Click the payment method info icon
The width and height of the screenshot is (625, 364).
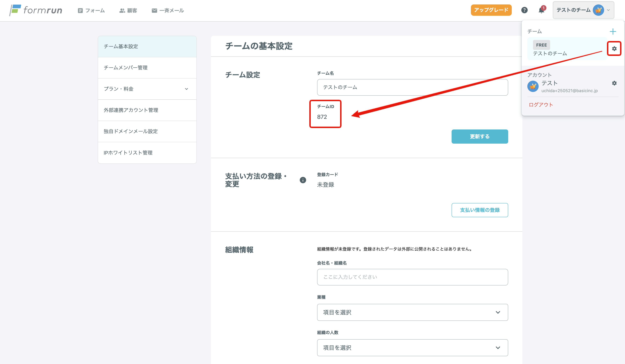point(303,180)
